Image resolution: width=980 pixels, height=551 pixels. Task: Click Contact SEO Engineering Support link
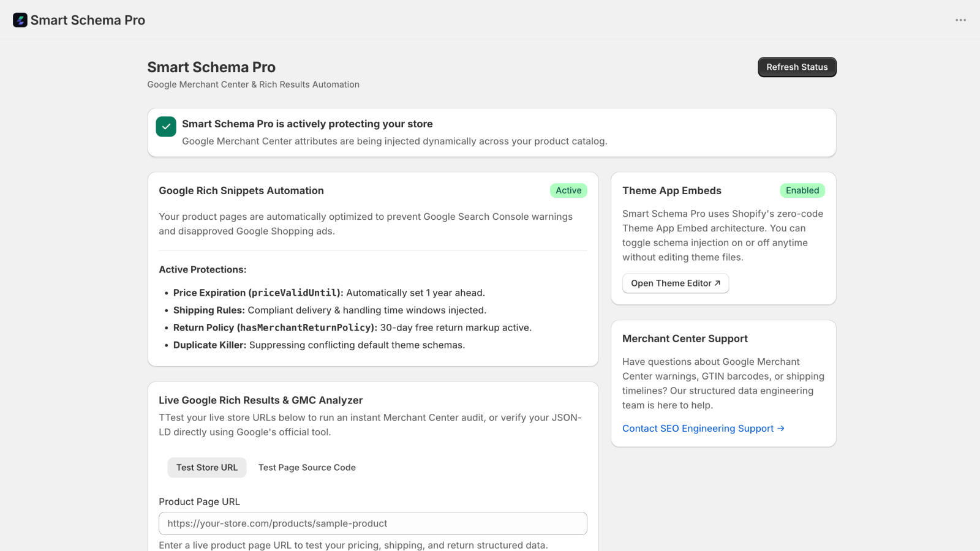(703, 429)
